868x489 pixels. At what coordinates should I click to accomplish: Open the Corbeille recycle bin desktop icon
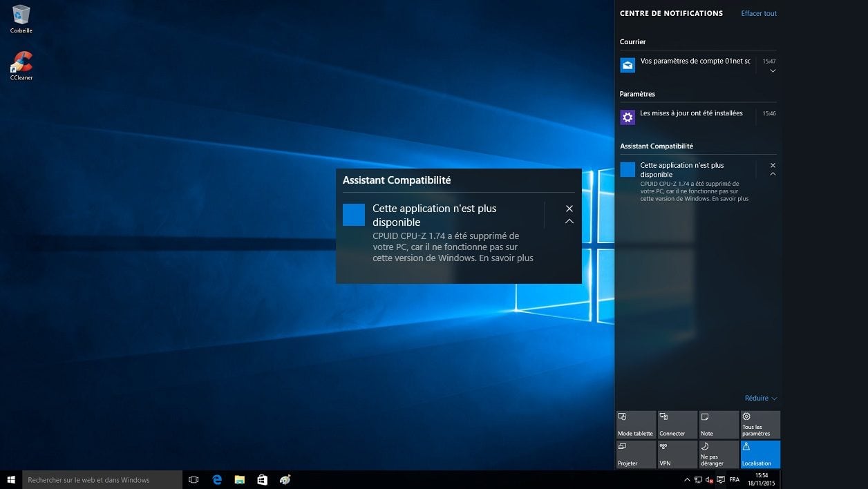21,15
